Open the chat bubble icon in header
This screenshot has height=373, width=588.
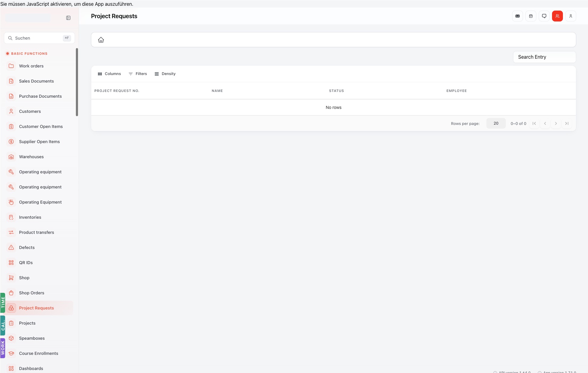click(x=544, y=16)
